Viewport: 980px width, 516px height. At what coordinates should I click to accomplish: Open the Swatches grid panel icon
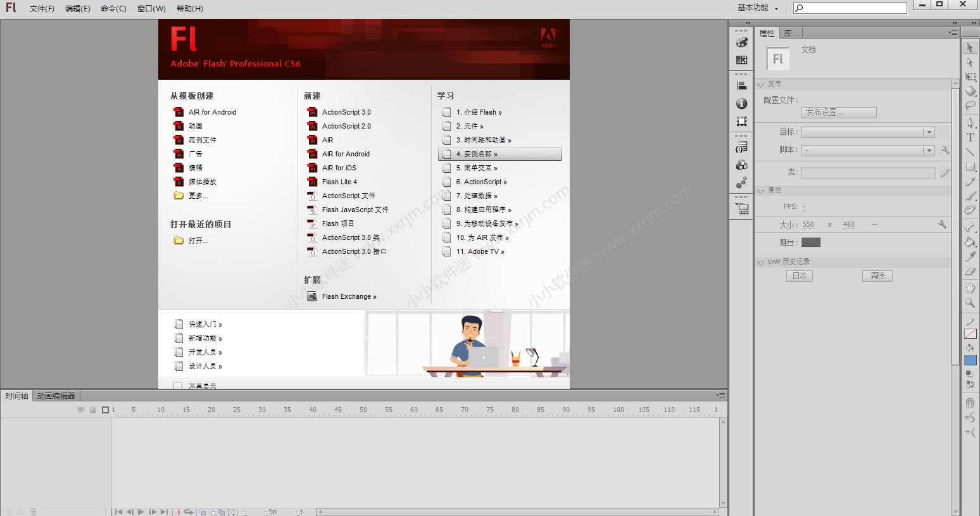(x=741, y=60)
